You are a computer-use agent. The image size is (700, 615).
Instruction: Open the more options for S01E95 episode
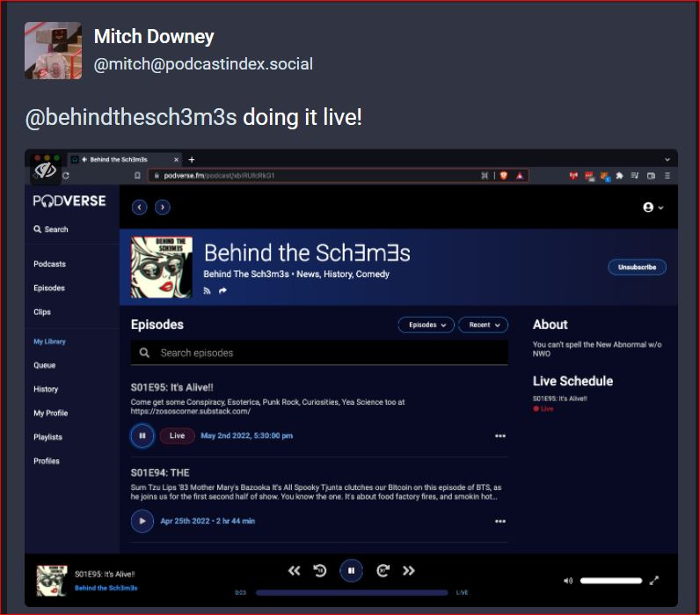500,436
